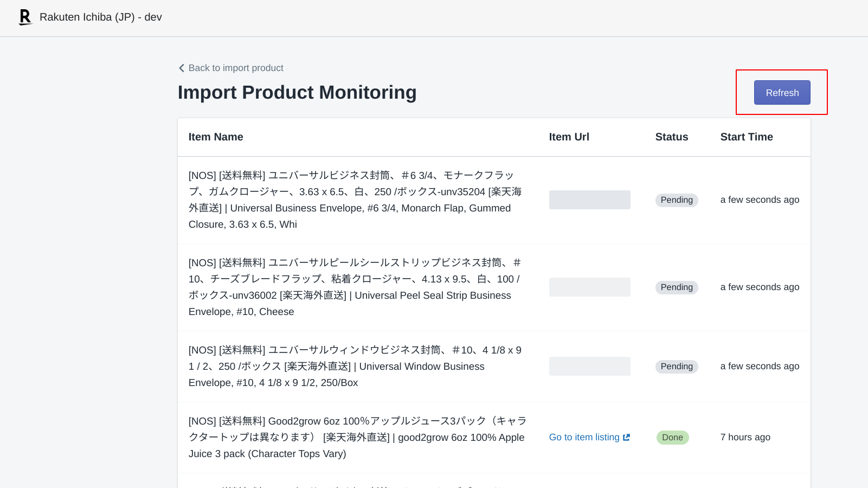This screenshot has height=488, width=868.
Task: Click external link icon beside Go to item listing
Action: pyautogui.click(x=627, y=438)
